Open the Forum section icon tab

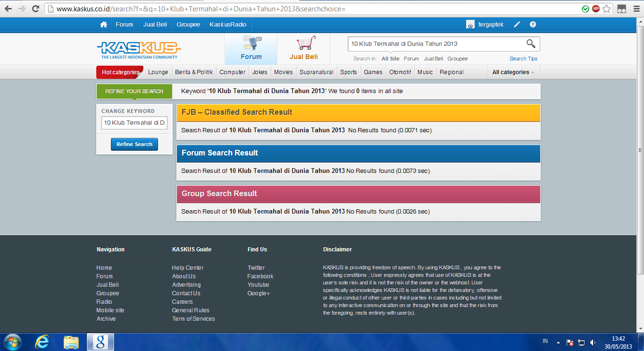[x=251, y=49]
